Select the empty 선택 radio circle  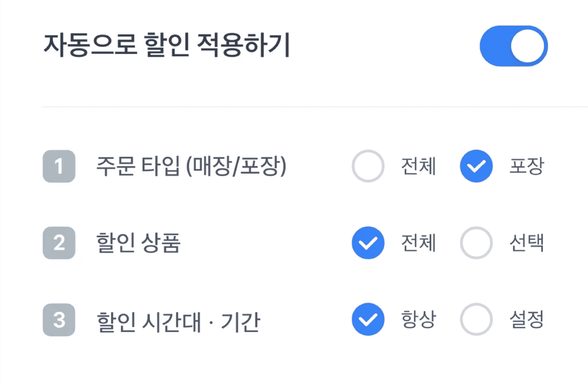pos(476,243)
